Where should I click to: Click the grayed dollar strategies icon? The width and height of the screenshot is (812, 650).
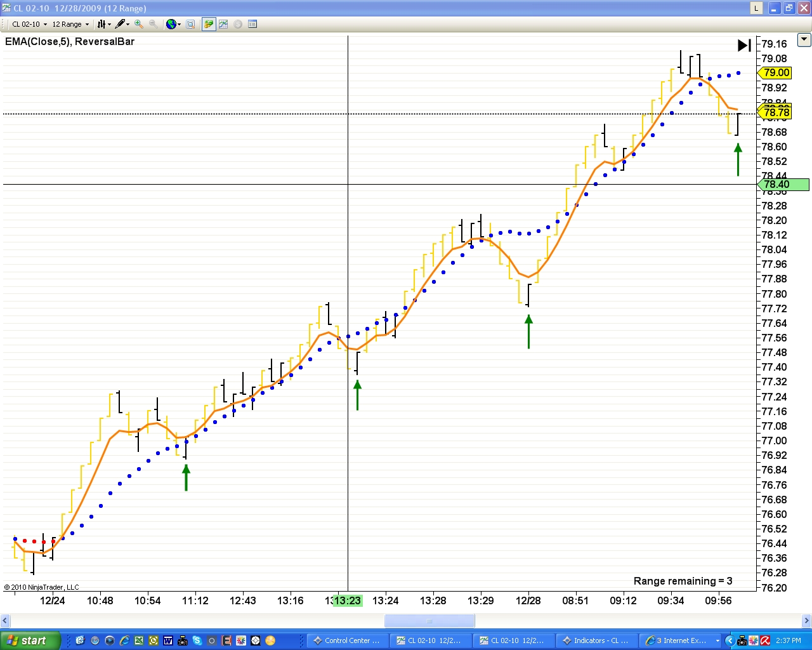coord(238,24)
